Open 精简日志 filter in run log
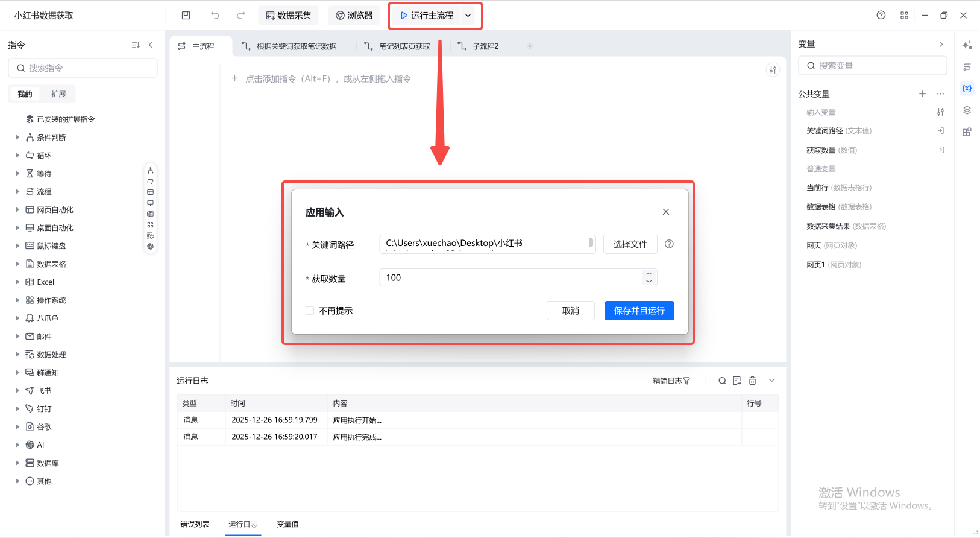Image resolution: width=980 pixels, height=538 pixels. click(x=671, y=381)
